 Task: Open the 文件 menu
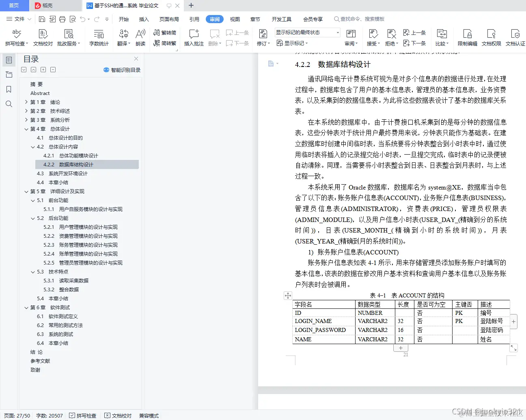19,19
